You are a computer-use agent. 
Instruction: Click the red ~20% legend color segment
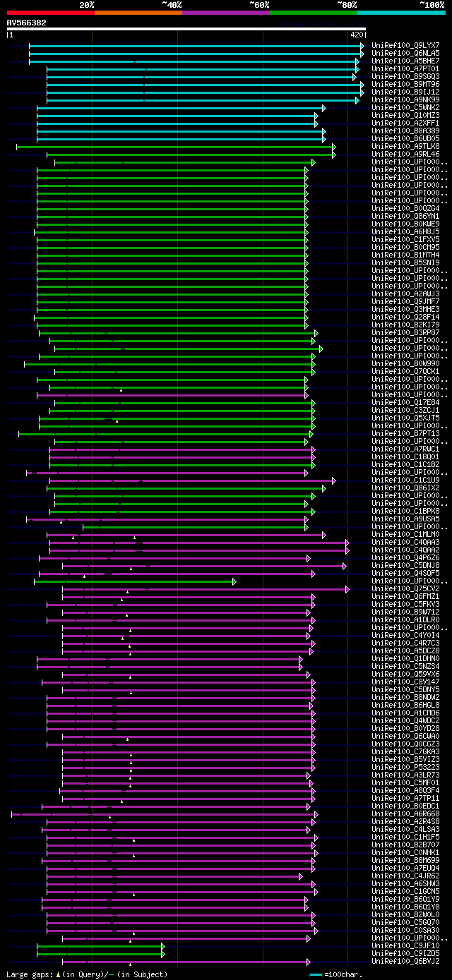50,12
